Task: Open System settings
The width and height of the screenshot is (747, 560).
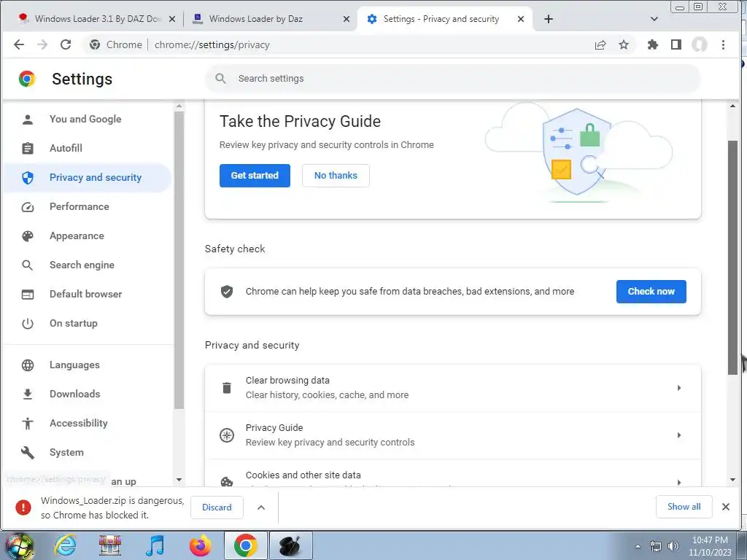Action: (86, 452)
